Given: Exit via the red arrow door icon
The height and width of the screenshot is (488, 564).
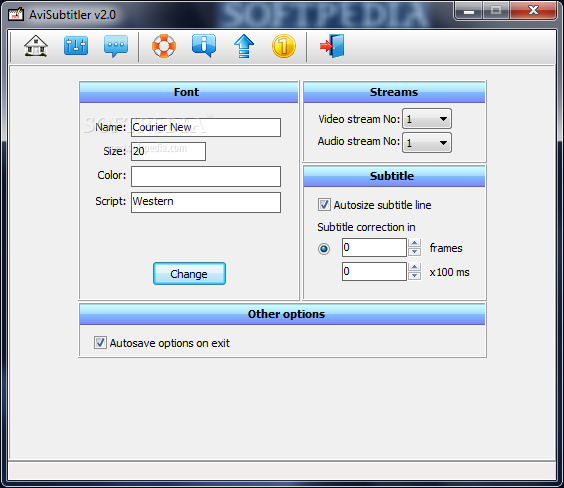Looking at the screenshot, I should pyautogui.click(x=332, y=46).
